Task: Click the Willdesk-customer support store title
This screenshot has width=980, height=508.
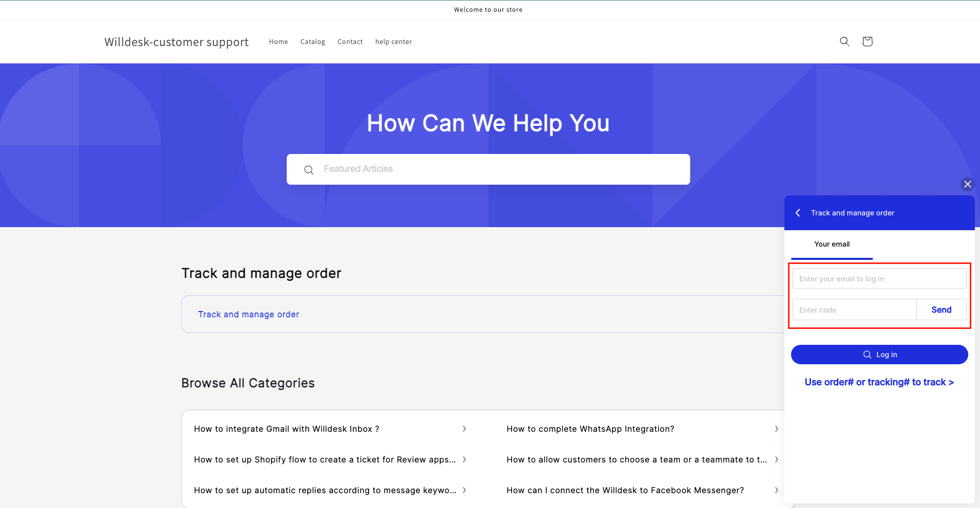Action: 177,42
